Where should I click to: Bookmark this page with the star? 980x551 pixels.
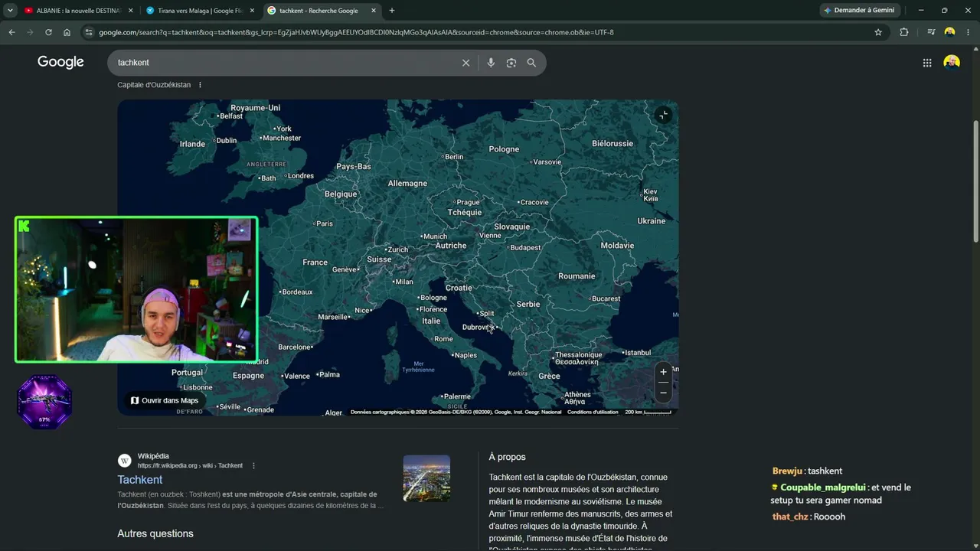[878, 32]
